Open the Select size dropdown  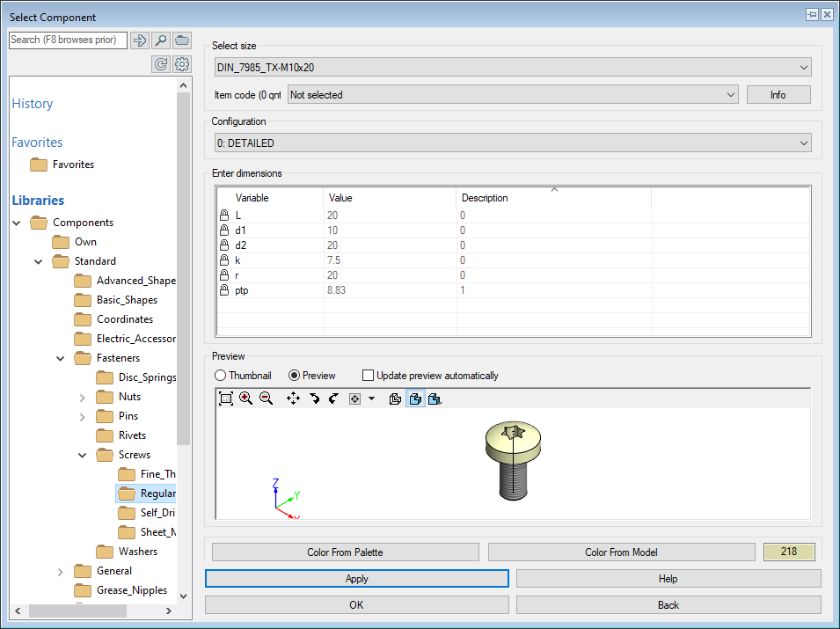click(512, 68)
